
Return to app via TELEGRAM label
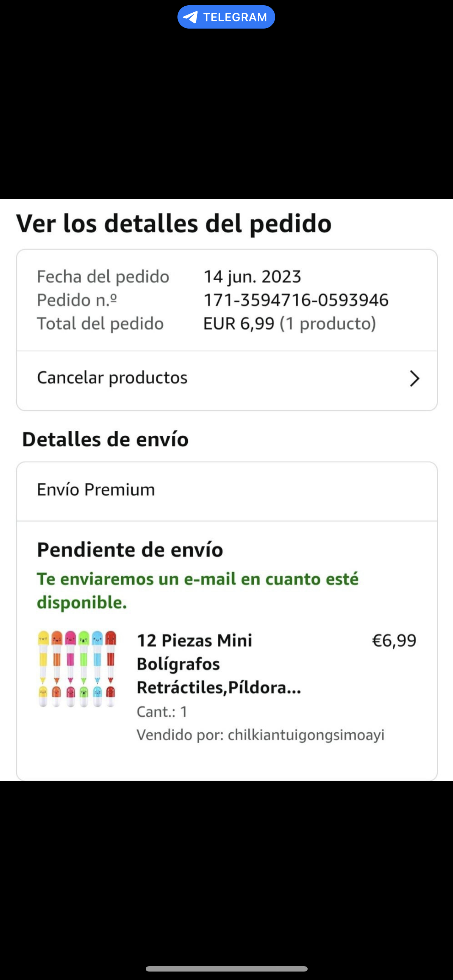(x=235, y=17)
